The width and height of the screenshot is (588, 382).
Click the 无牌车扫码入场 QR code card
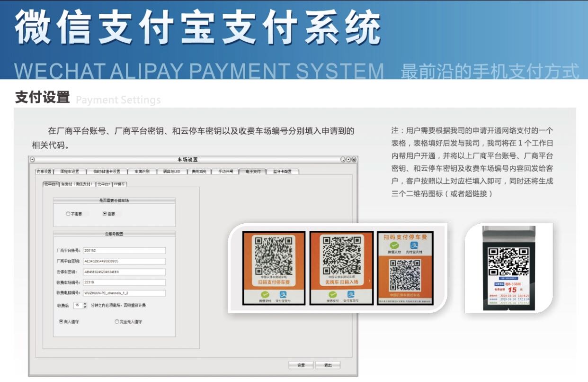tap(342, 268)
